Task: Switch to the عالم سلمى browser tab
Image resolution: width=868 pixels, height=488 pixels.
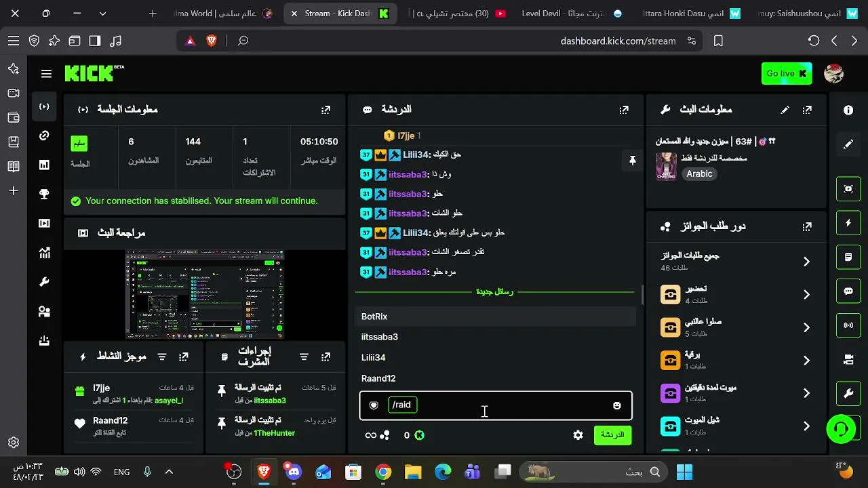Action: 222,14
